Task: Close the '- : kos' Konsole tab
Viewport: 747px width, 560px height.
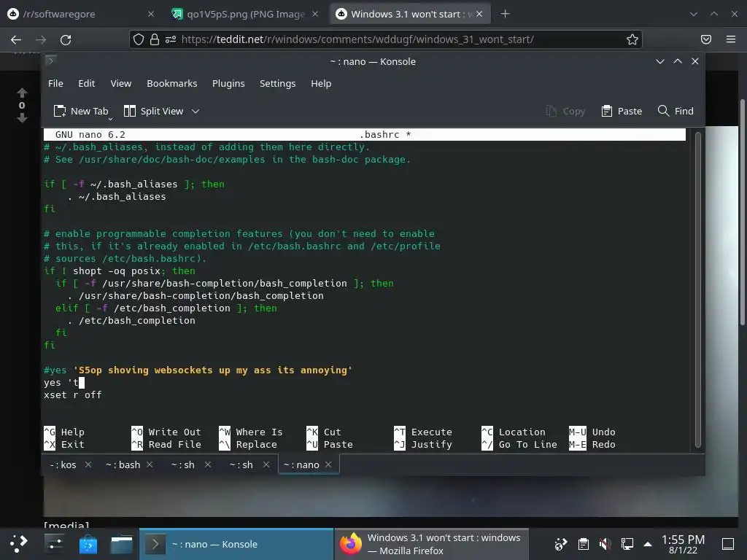Action: pos(88,464)
